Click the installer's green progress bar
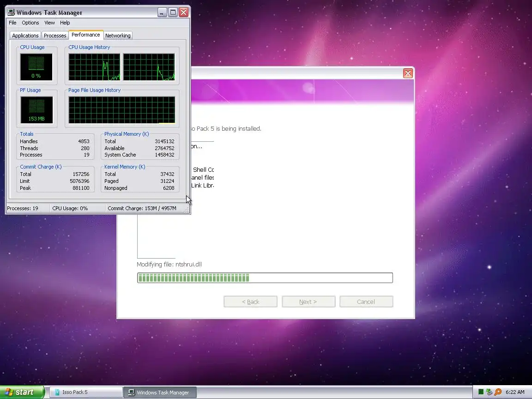The image size is (532, 399). [265, 278]
